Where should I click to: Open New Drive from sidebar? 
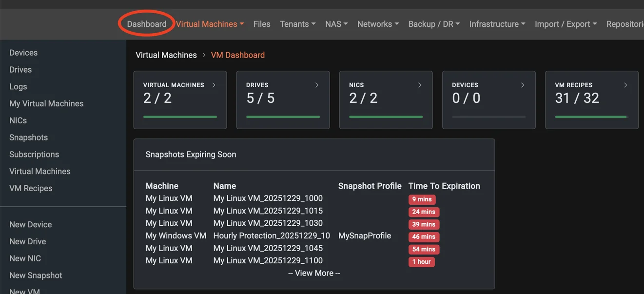coord(27,241)
